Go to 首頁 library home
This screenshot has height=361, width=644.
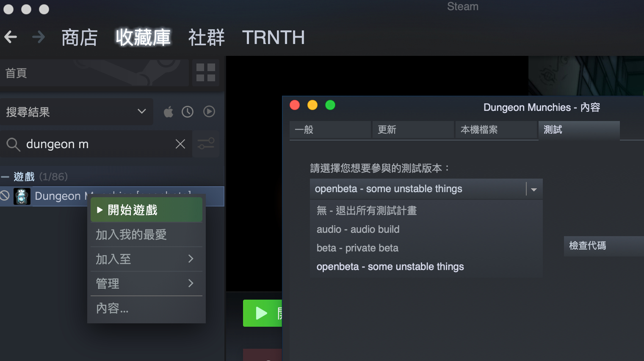pos(94,73)
